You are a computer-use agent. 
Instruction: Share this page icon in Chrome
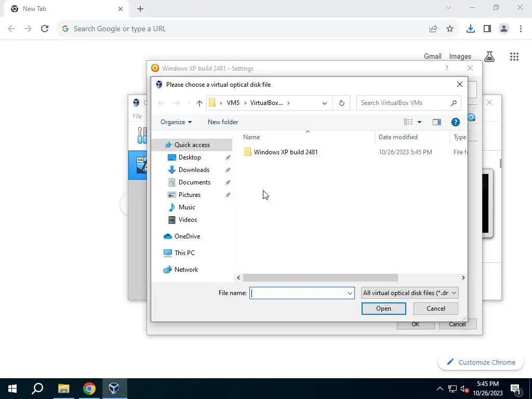coord(433,29)
